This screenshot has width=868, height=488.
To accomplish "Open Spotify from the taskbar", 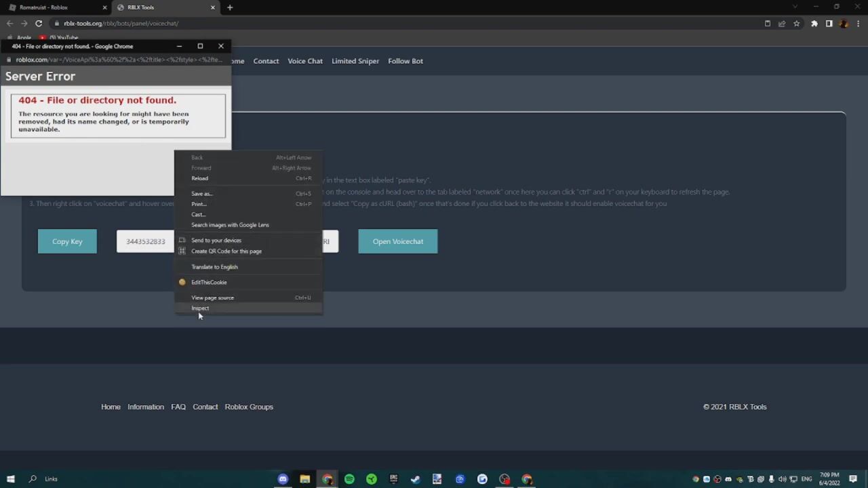I will 349,479.
